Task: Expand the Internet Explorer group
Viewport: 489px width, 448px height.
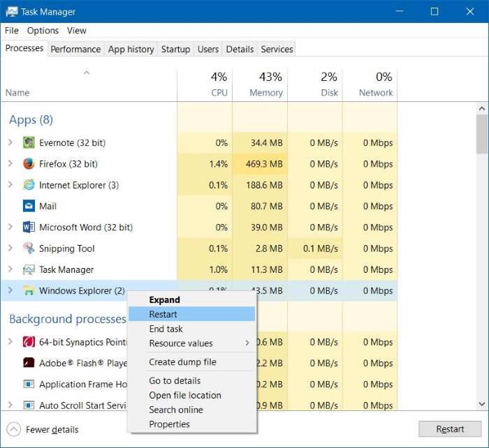Action: (10, 185)
